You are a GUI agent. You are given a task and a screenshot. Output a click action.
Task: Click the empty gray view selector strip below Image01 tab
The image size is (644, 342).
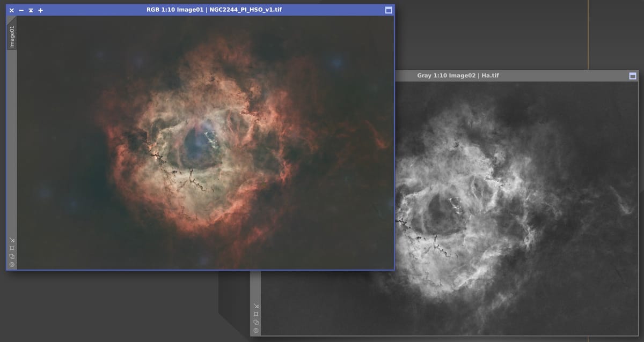[12, 139]
